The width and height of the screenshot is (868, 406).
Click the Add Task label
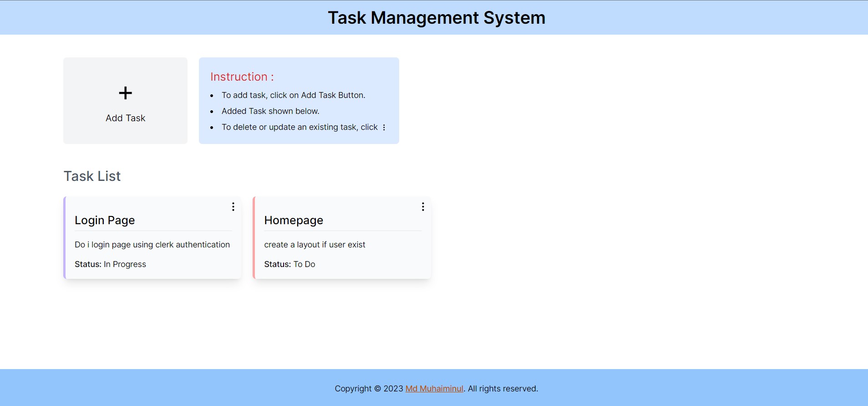tap(125, 118)
